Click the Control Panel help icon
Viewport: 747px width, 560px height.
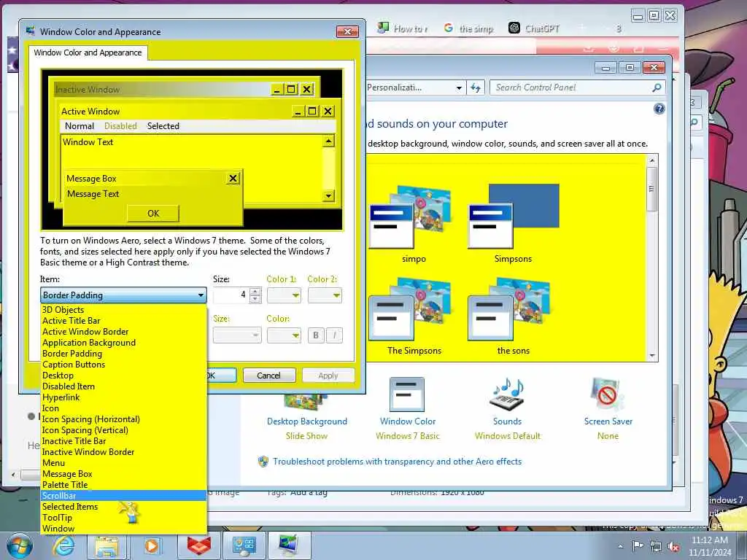pyautogui.click(x=659, y=109)
